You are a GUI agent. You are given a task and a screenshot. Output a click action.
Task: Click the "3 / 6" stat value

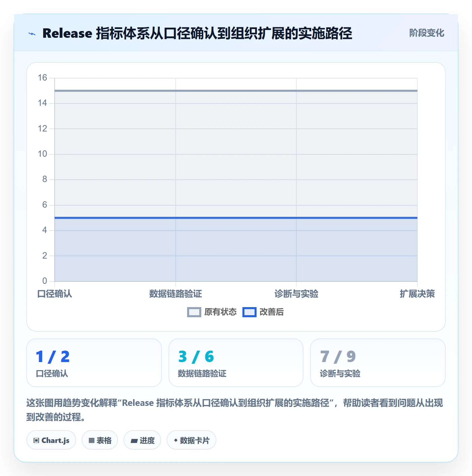pyautogui.click(x=196, y=357)
